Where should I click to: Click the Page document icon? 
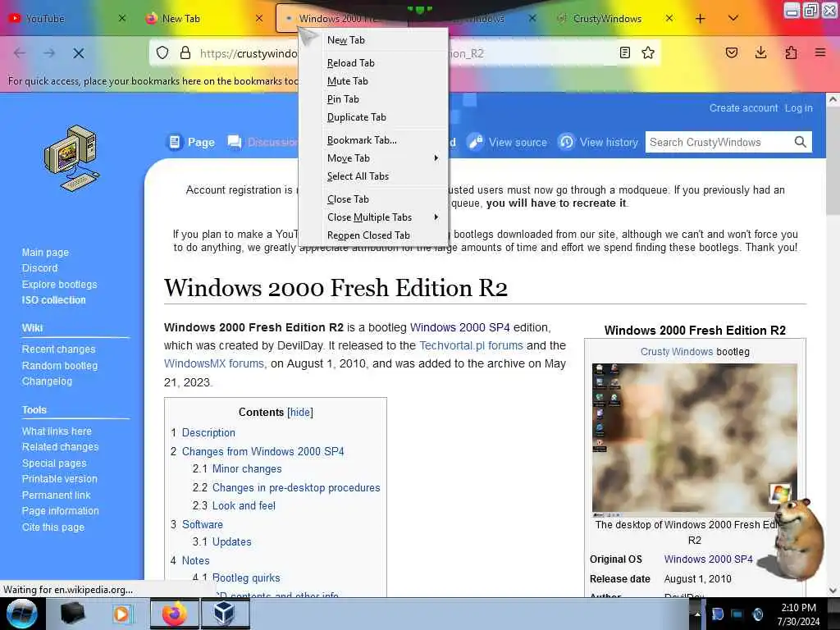click(175, 142)
